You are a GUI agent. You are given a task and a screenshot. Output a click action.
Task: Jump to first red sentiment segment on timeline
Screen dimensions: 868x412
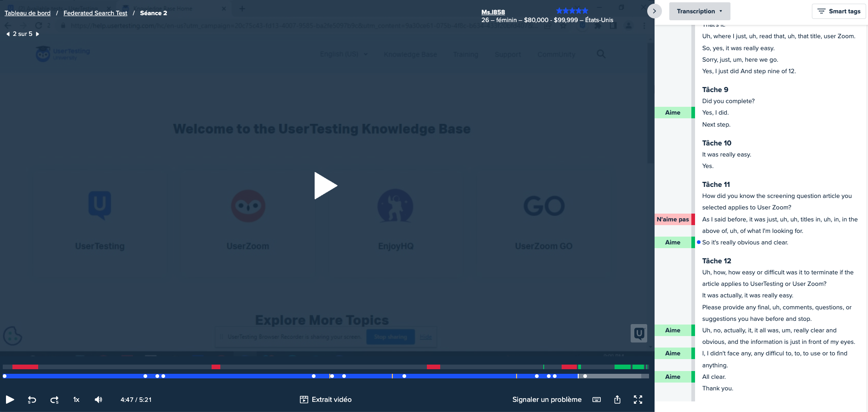coord(25,367)
